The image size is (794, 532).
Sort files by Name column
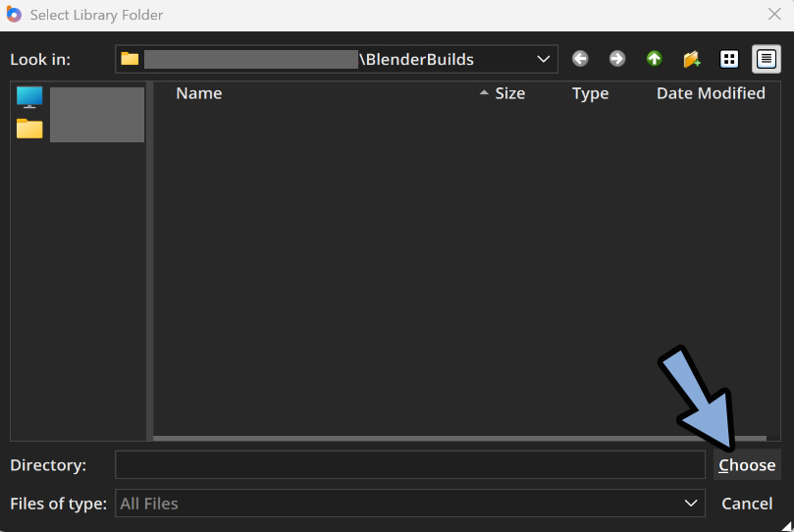point(198,93)
